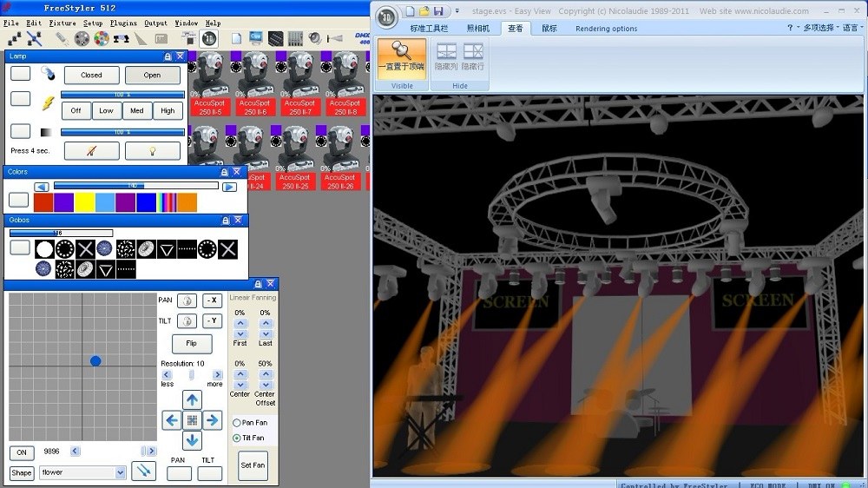Toggle the movement ON button

tap(22, 452)
